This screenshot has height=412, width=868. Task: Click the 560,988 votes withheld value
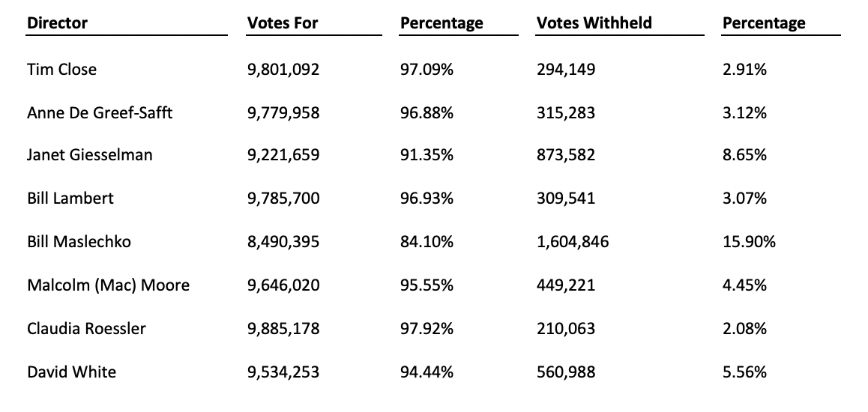[566, 372]
